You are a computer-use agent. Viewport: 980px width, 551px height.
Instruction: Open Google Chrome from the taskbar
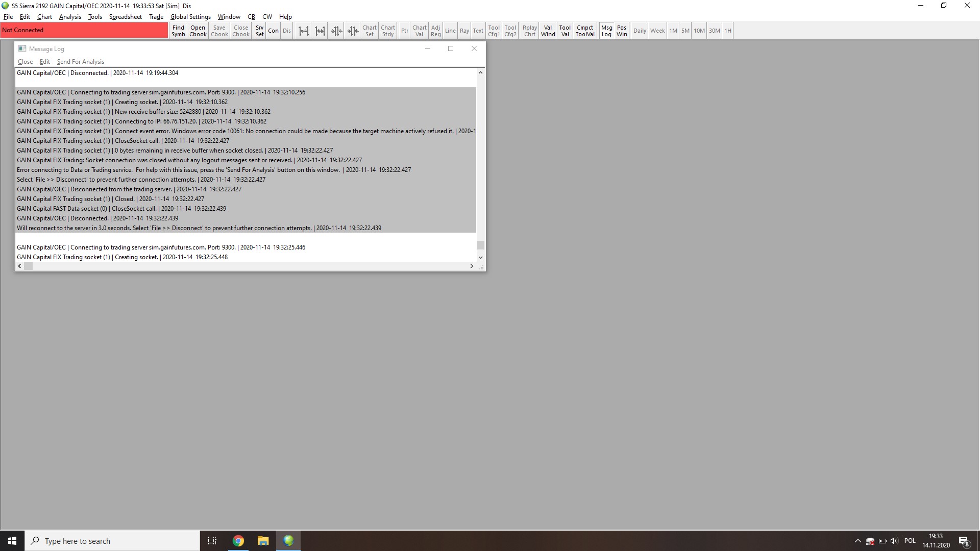[x=238, y=541]
